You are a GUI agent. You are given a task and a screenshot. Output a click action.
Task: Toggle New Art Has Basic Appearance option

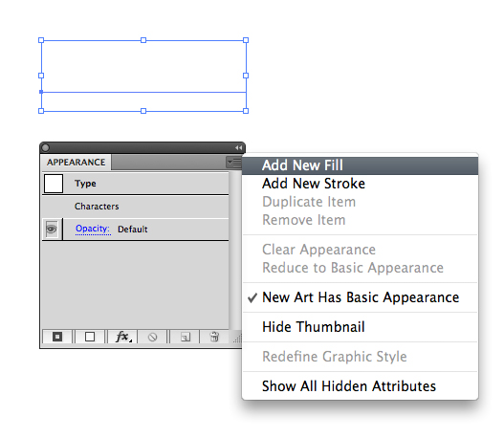361,297
